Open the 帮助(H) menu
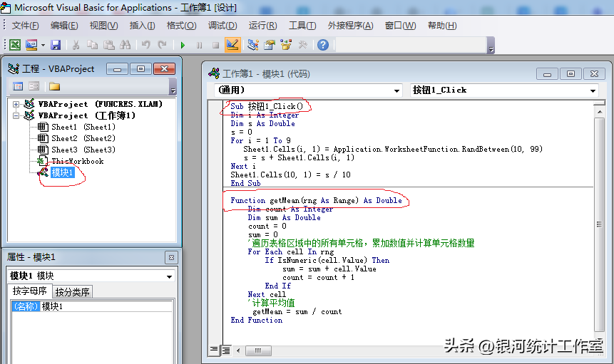Image resolution: width=614 pixels, height=364 pixels. pyautogui.click(x=442, y=26)
